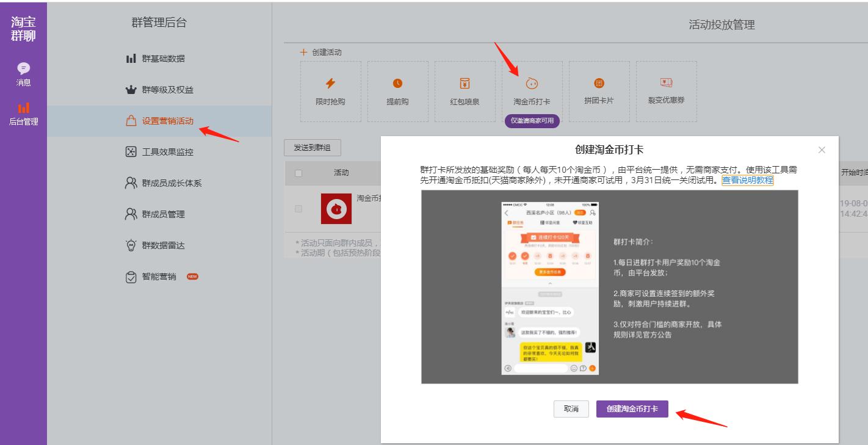Select the 淘金币打卡 activity icon
This screenshot has width=868, height=445.
532,84
